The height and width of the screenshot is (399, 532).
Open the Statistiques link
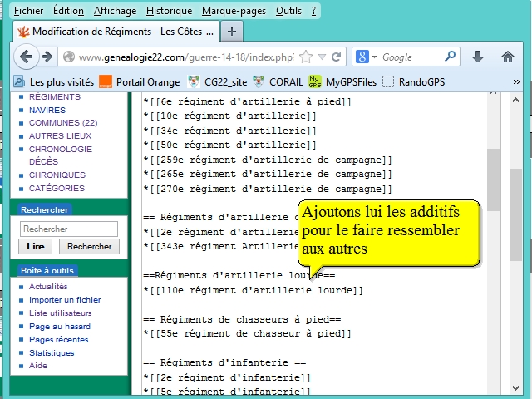[52, 352]
